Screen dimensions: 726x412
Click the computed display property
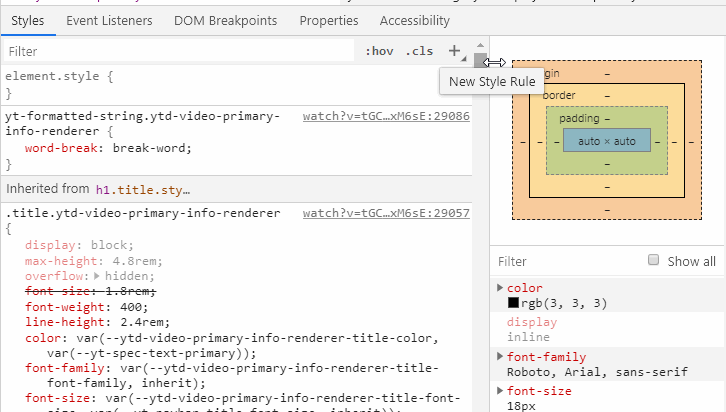[532, 322]
